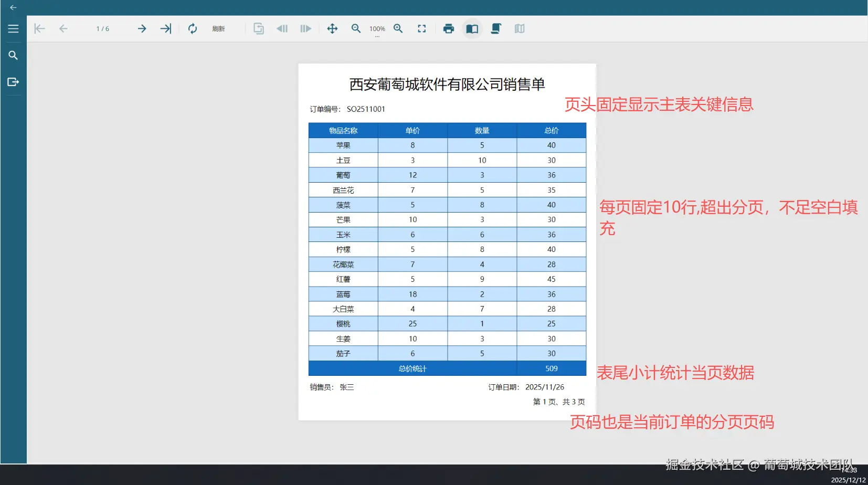Click the page number field 1 / 6
Viewport: 868px width, 485px height.
pos(103,29)
